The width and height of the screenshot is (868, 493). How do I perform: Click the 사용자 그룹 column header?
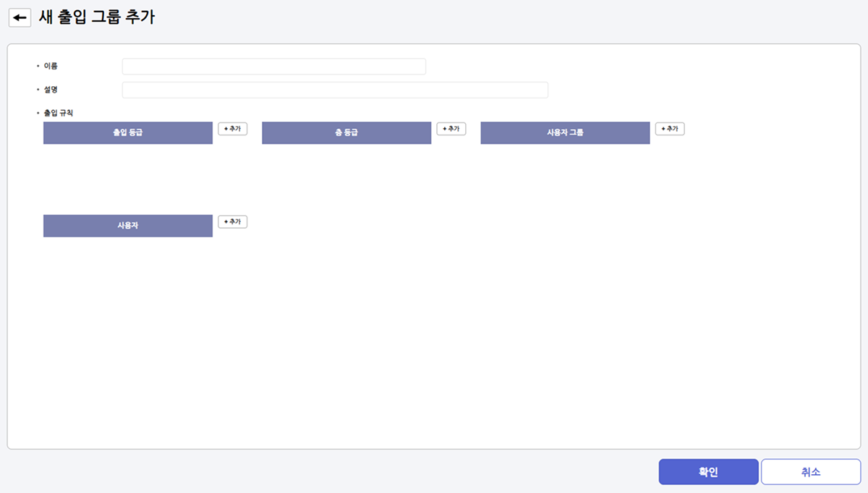(x=565, y=133)
